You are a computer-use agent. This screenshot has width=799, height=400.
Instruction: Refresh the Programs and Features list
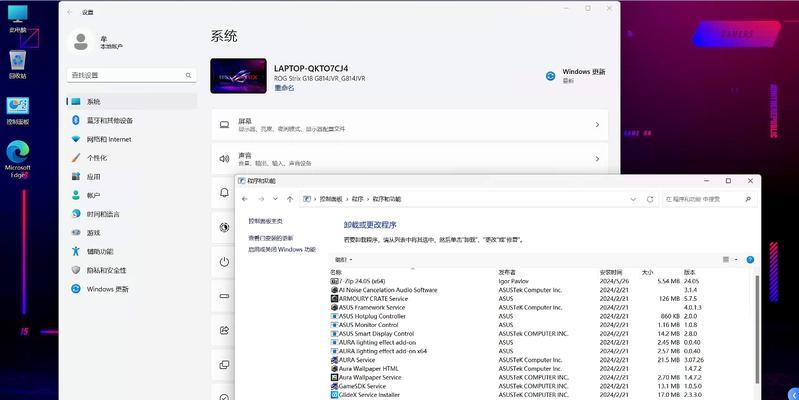[650, 199]
